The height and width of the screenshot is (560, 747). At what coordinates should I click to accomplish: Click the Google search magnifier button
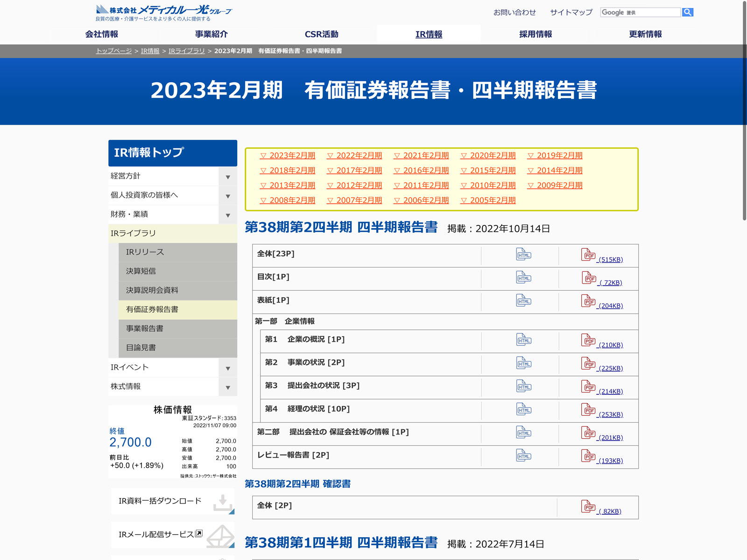pyautogui.click(x=687, y=12)
